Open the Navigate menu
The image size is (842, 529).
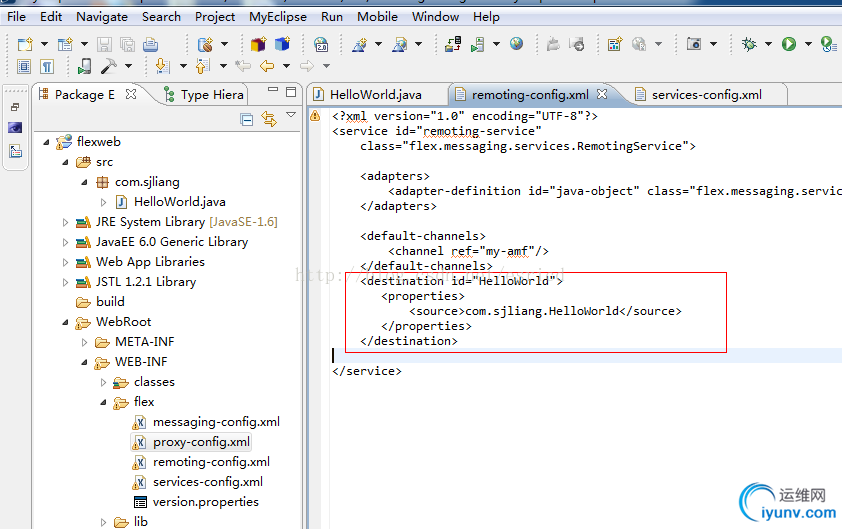(102, 17)
